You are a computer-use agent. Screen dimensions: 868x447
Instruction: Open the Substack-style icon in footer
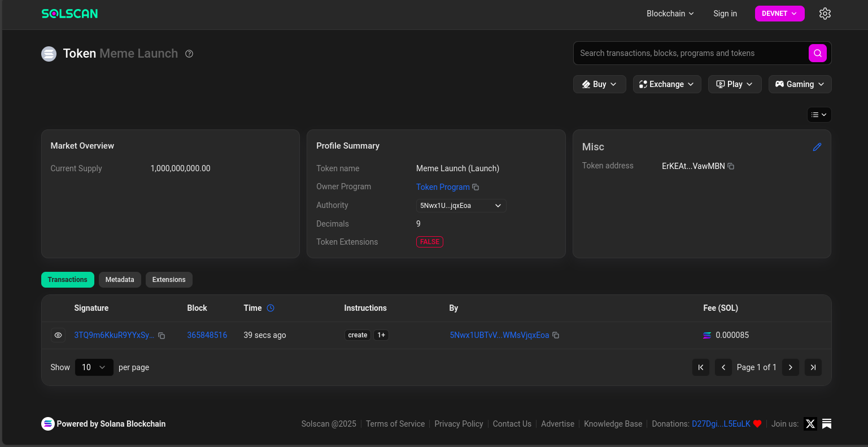click(x=827, y=424)
